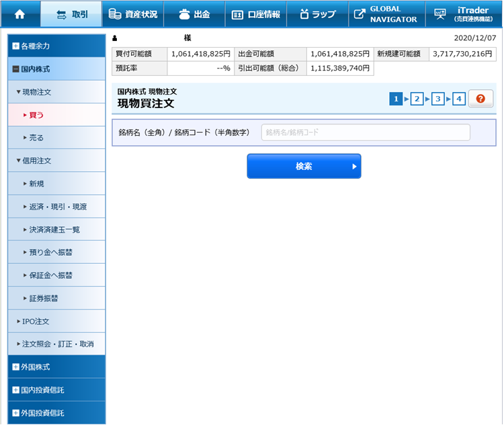Image resolution: width=504 pixels, height=425 pixels.
Task: Click the red question mark help icon
Action: point(480,99)
